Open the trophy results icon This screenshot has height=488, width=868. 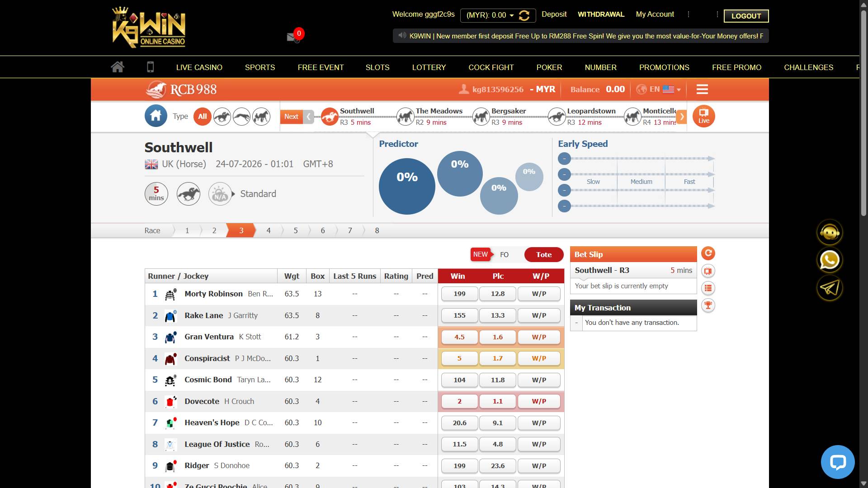point(708,305)
